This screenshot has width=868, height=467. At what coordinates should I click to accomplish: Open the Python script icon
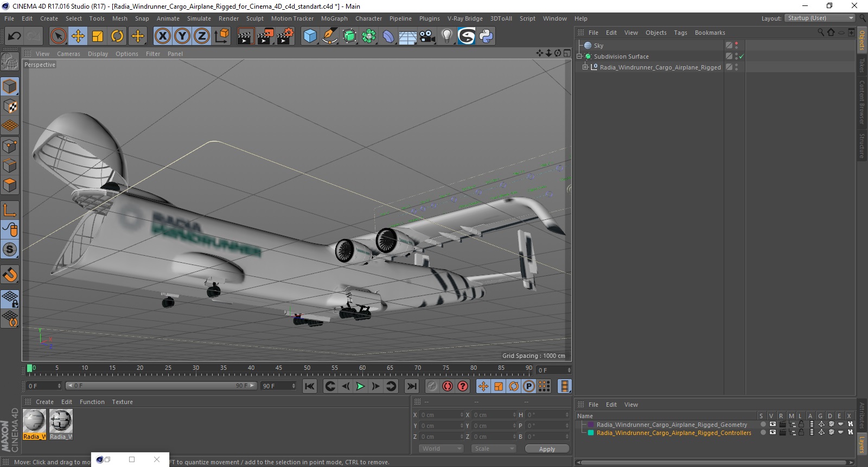click(x=486, y=36)
